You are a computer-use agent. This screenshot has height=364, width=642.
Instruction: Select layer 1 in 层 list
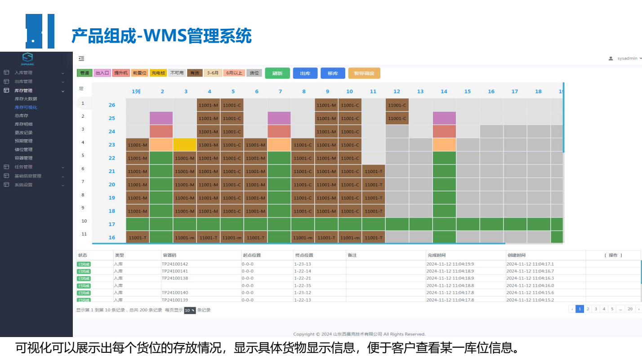pos(83,103)
